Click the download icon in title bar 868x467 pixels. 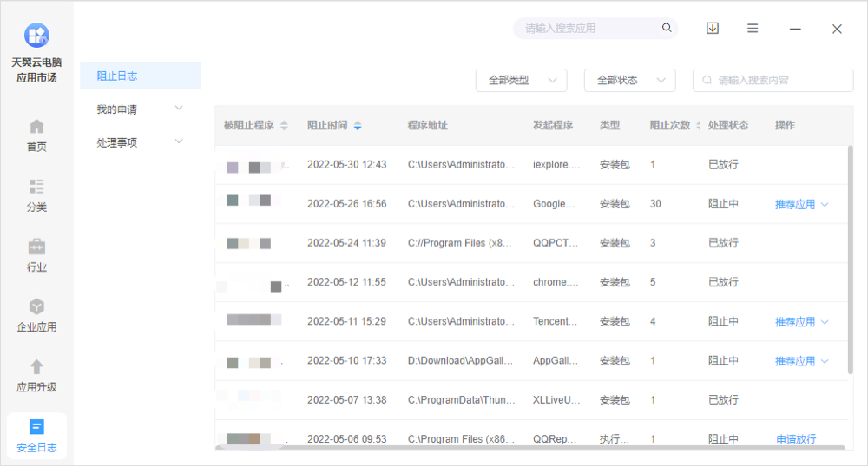pos(713,29)
